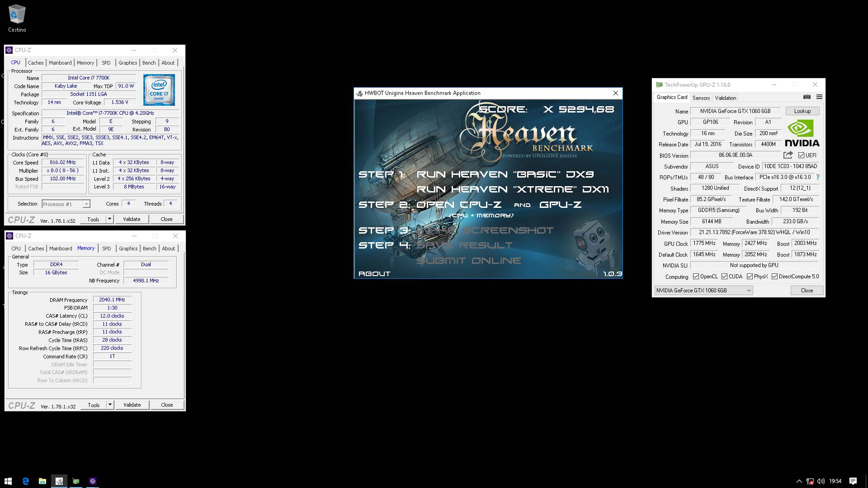Click the BIOS share/export icon in GPU-Z
The height and width of the screenshot is (488, 868).
click(x=788, y=155)
